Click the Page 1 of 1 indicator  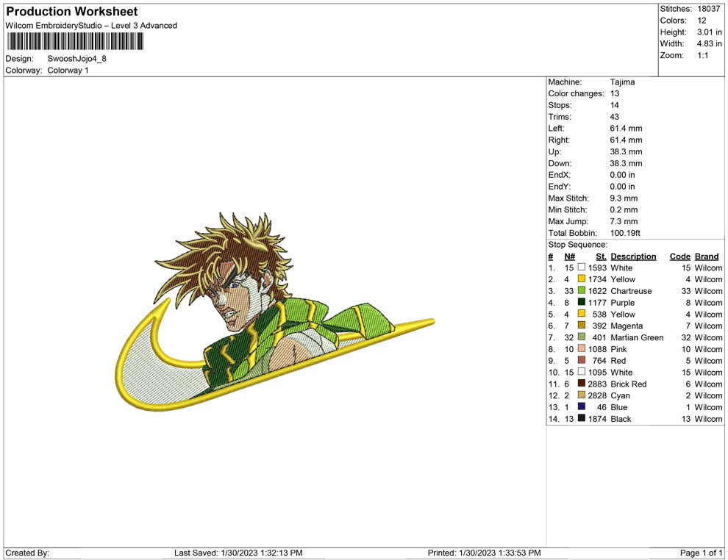[701, 553]
